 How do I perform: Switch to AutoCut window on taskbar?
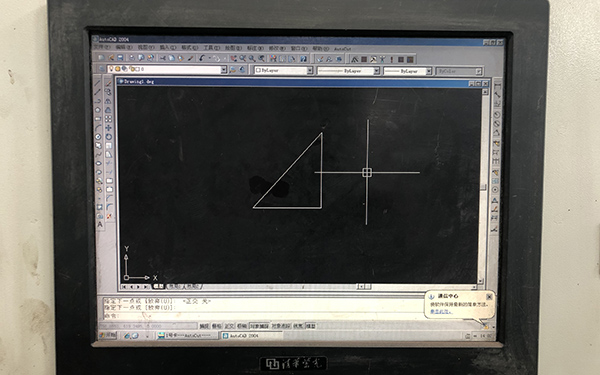[187, 336]
